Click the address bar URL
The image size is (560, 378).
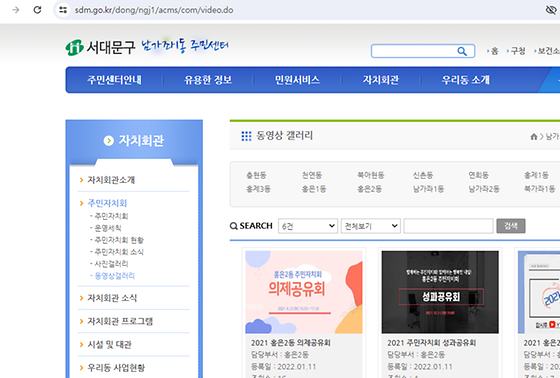coord(154,10)
